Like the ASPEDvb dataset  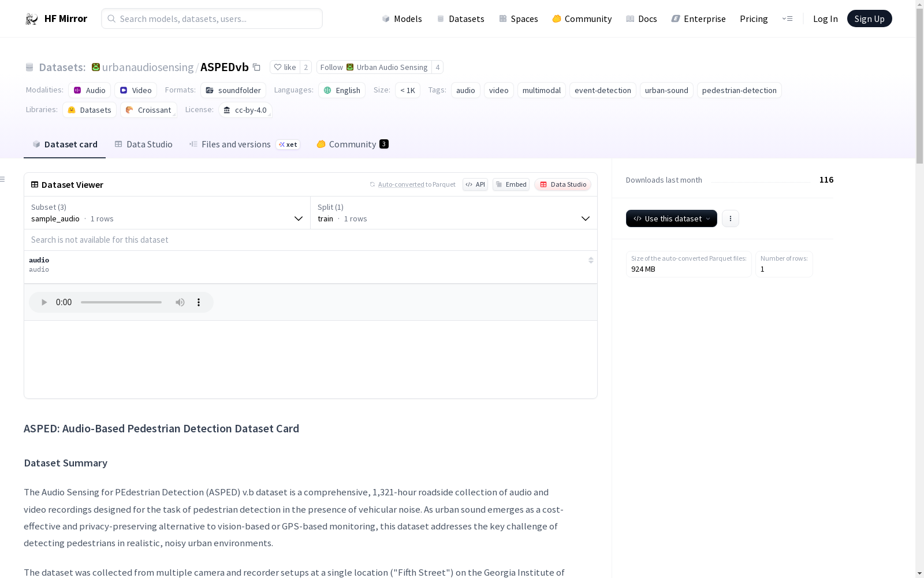(x=285, y=67)
